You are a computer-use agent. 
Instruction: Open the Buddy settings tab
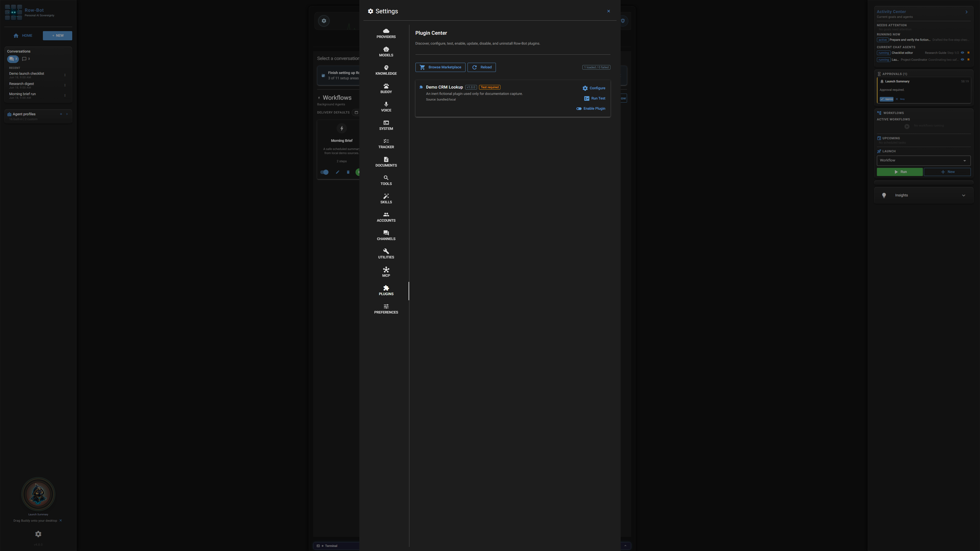coord(386,89)
